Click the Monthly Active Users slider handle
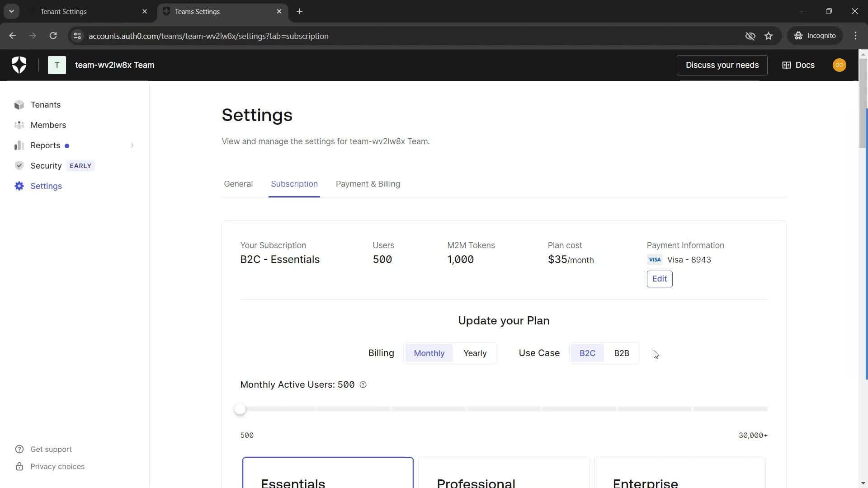This screenshot has width=868, height=488. pyautogui.click(x=240, y=409)
